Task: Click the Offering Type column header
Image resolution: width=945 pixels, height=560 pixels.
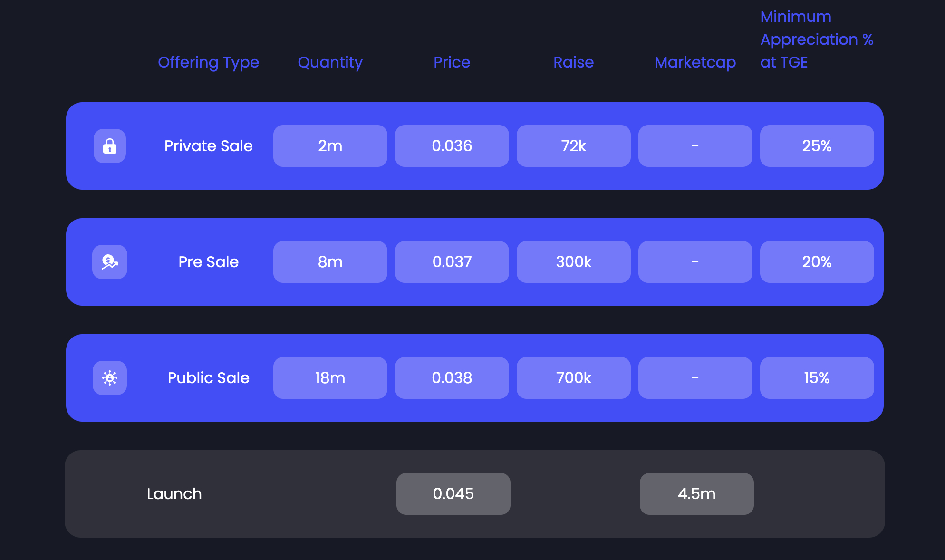Action: point(208,62)
